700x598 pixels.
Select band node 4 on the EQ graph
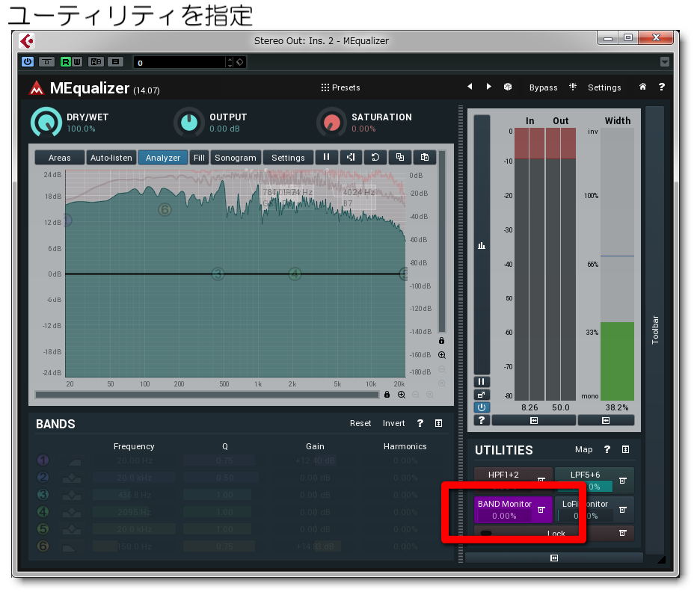tap(295, 274)
